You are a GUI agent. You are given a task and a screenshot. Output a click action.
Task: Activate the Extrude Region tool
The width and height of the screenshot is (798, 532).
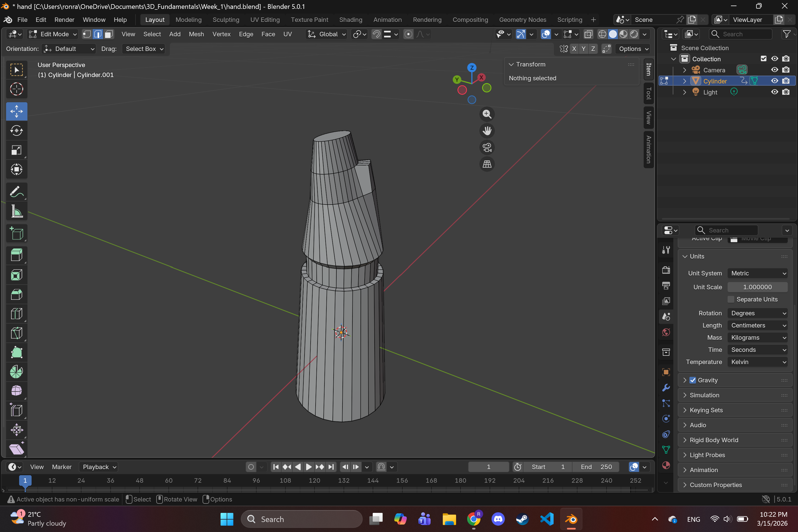click(x=17, y=255)
